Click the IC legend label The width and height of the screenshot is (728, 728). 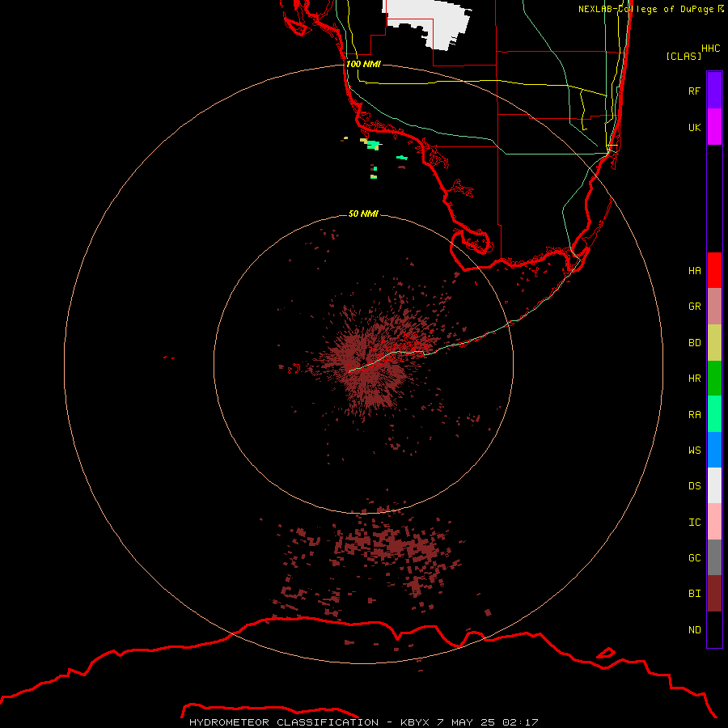[x=694, y=523]
